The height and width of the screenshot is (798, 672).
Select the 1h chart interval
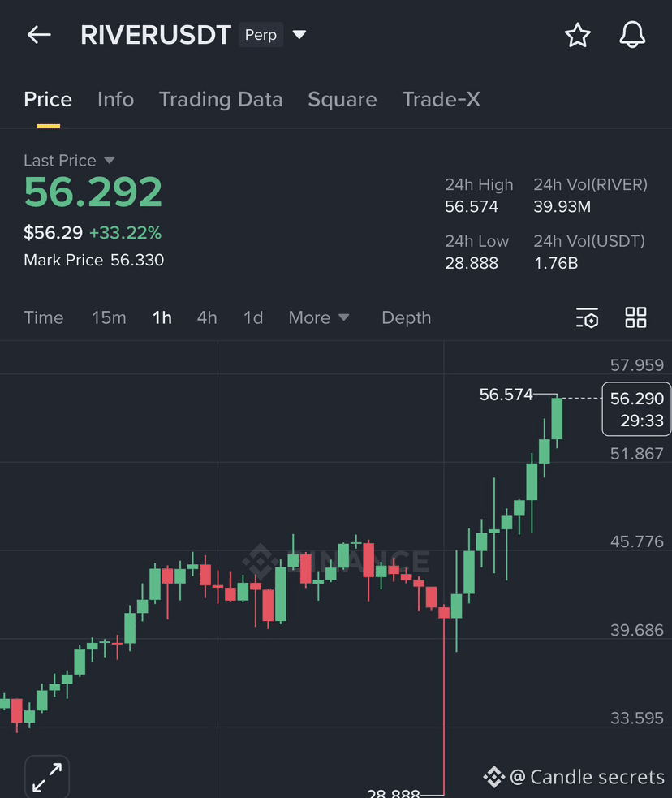coord(162,317)
